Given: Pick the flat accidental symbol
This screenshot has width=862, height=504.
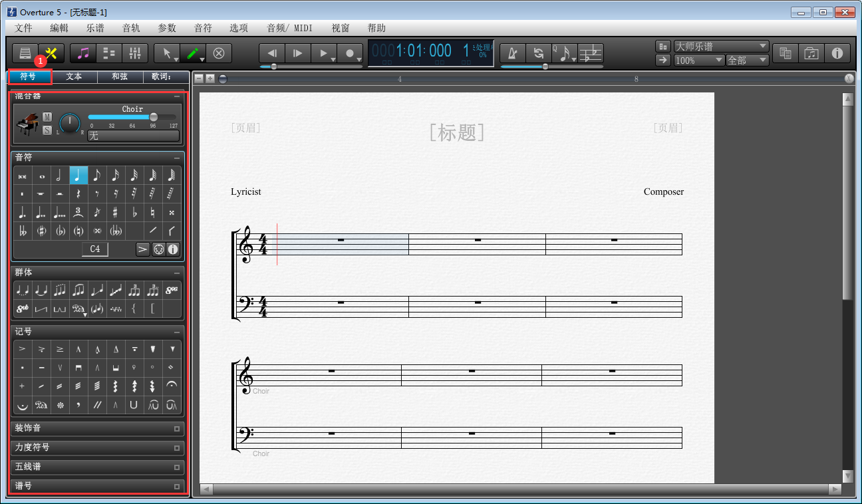Looking at the screenshot, I should tap(134, 213).
